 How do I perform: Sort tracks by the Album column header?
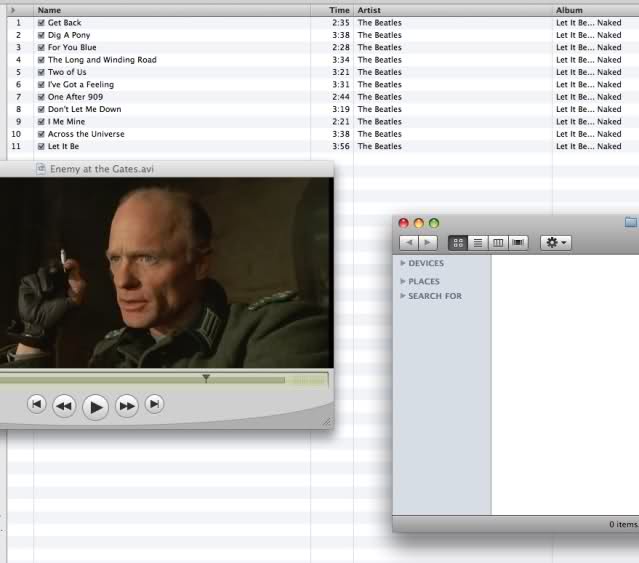point(596,10)
